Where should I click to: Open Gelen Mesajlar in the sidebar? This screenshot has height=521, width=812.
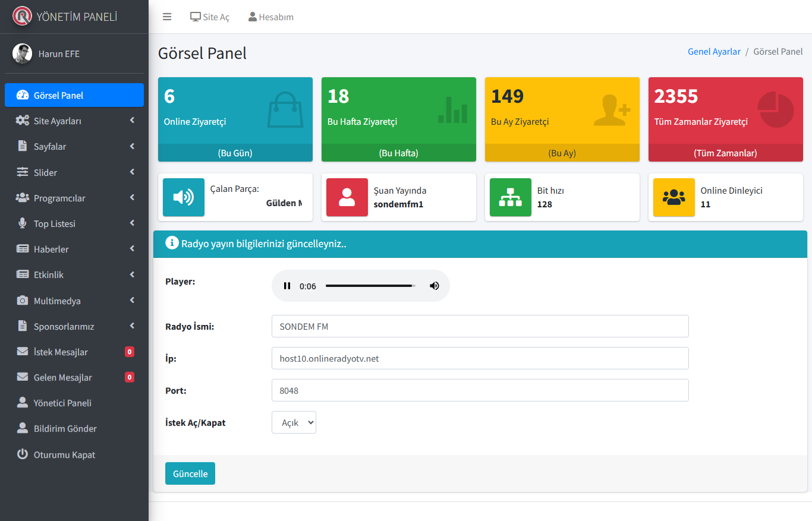(x=62, y=377)
